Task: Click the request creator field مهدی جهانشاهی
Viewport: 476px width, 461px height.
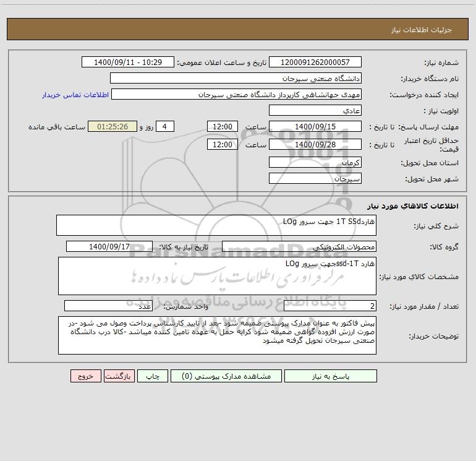Action: [x=236, y=94]
